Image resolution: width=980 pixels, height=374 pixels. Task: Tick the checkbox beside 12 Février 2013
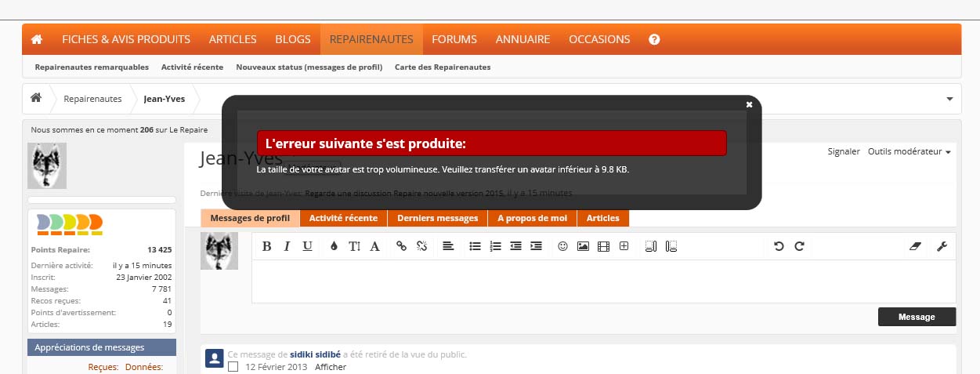233,367
